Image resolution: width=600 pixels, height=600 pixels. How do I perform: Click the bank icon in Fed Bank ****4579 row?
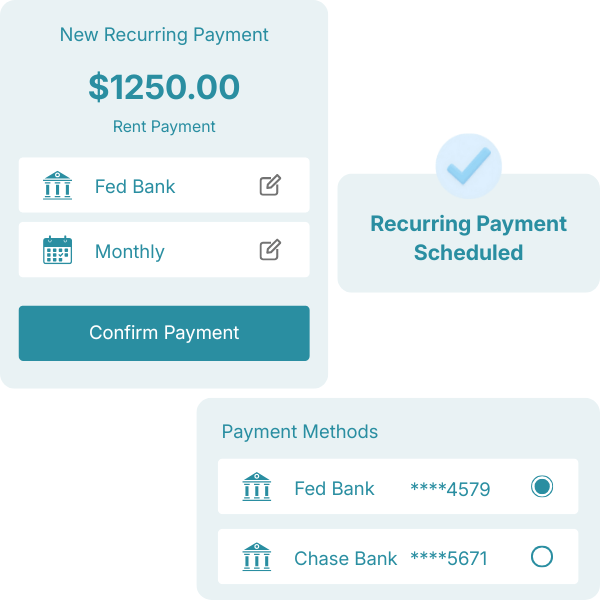point(257,487)
